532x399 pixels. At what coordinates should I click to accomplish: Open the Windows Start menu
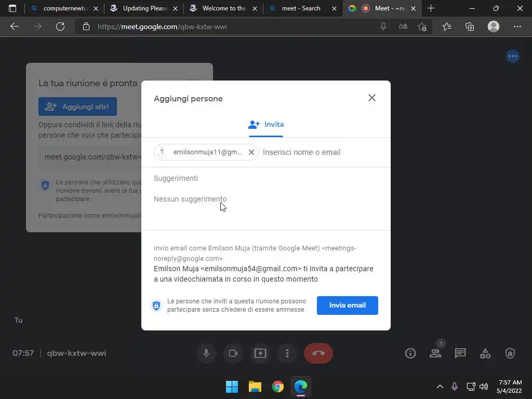click(232, 387)
